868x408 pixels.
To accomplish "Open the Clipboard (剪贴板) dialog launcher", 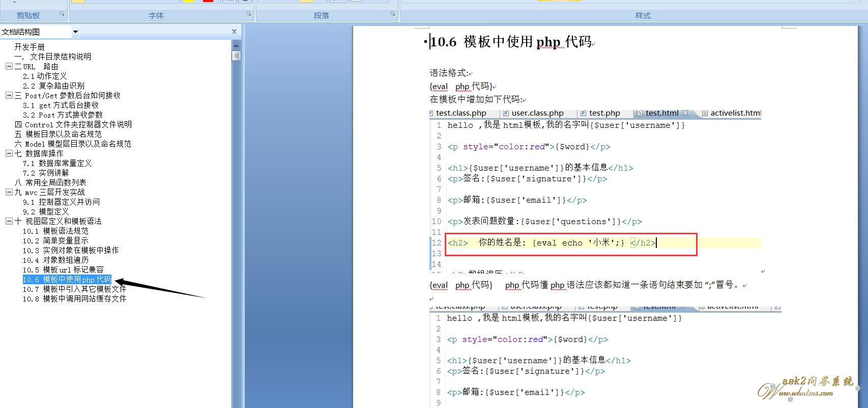I will tap(63, 14).
